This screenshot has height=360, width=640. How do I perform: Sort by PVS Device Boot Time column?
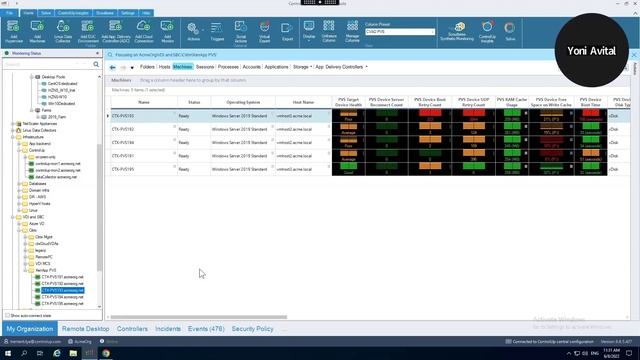point(591,102)
